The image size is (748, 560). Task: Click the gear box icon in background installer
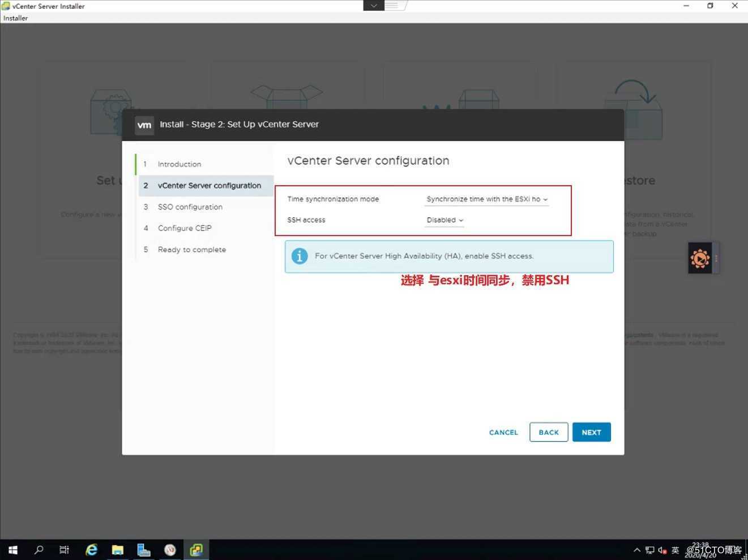click(111, 112)
